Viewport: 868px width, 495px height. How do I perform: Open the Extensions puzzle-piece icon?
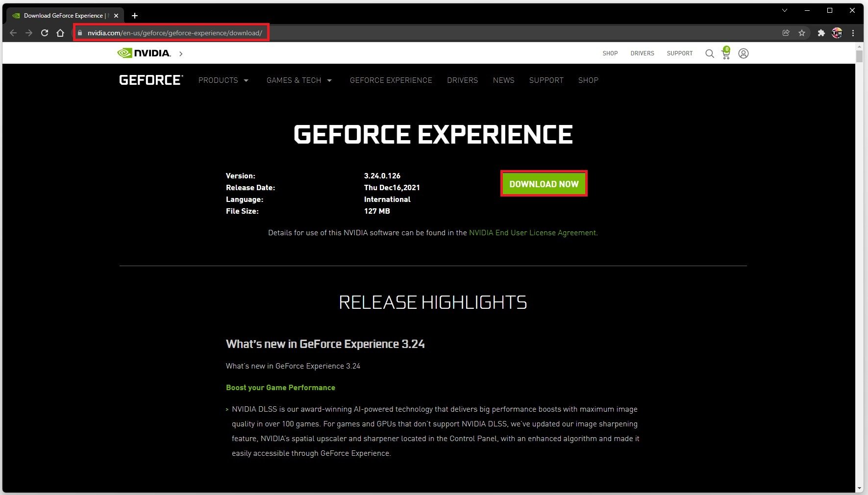pyautogui.click(x=821, y=33)
